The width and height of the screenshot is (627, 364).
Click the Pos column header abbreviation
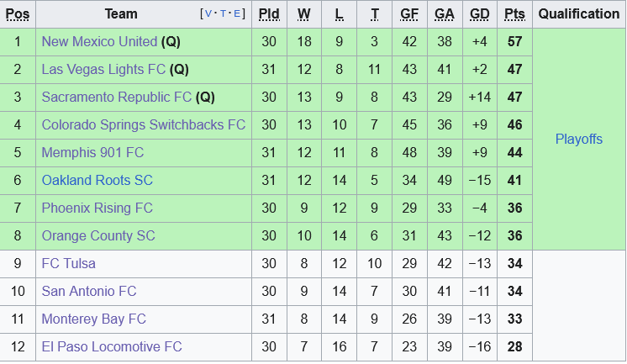(x=18, y=14)
